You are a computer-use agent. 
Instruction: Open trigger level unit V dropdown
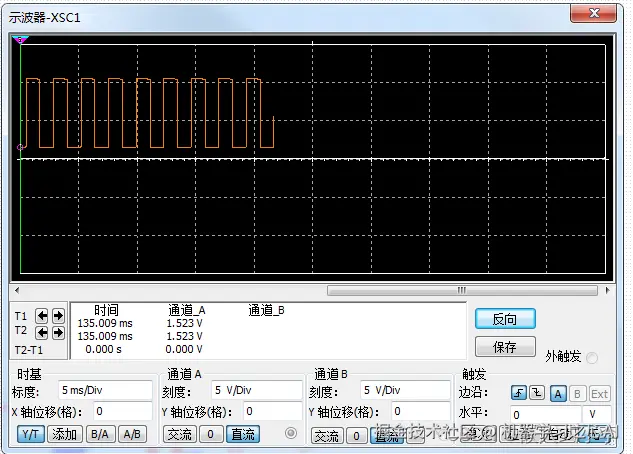click(597, 414)
